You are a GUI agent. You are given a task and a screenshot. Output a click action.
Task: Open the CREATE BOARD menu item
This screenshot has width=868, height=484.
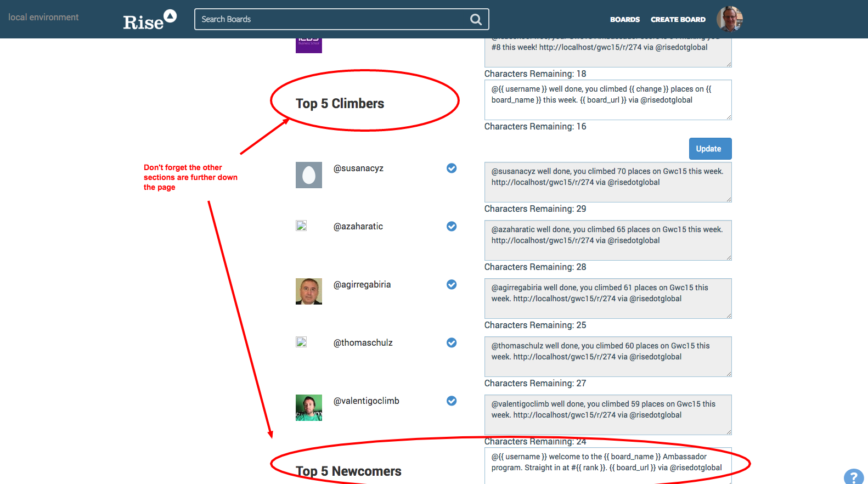(x=678, y=19)
